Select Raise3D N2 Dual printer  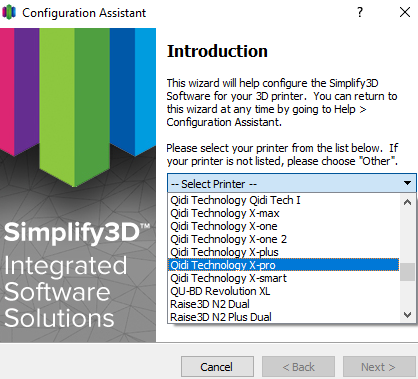[x=283, y=304]
